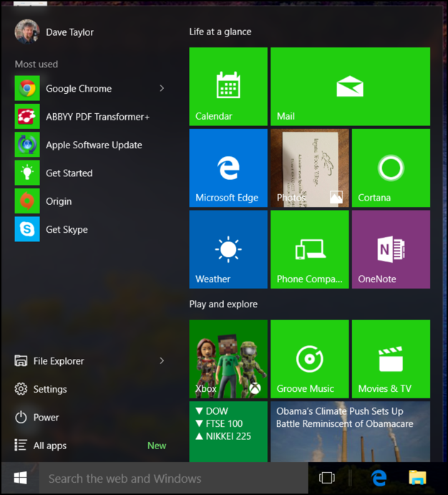Click in the Search the web and Windows box
The width and height of the screenshot is (448, 495).
(x=174, y=479)
